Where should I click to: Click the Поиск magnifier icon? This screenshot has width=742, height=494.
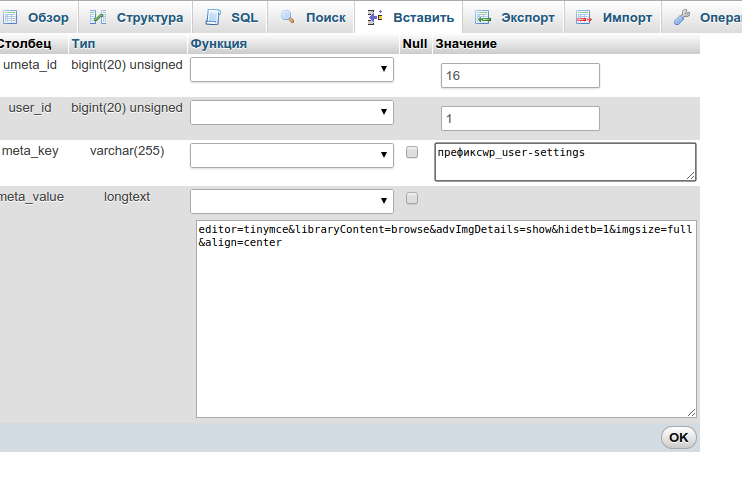pos(288,17)
